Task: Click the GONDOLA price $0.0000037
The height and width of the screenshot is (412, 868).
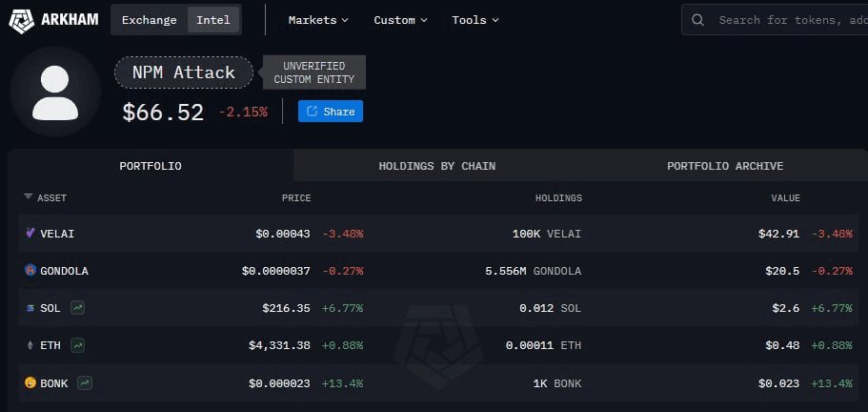Action: (276, 271)
